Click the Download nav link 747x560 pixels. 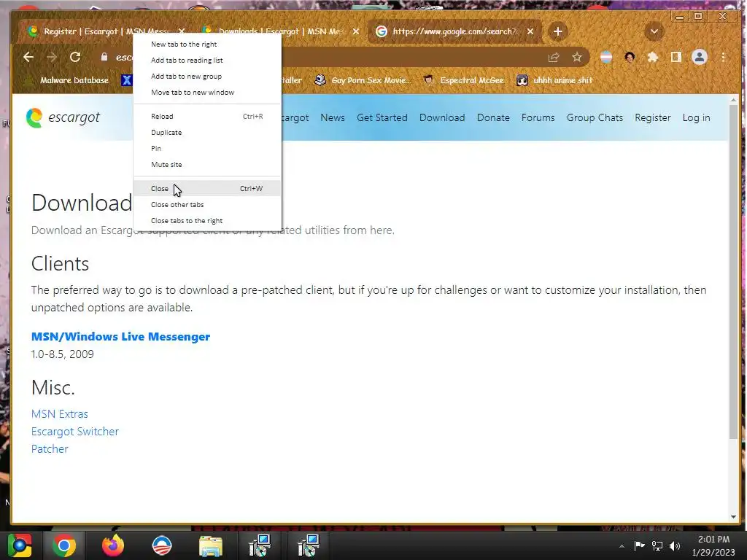442,117
